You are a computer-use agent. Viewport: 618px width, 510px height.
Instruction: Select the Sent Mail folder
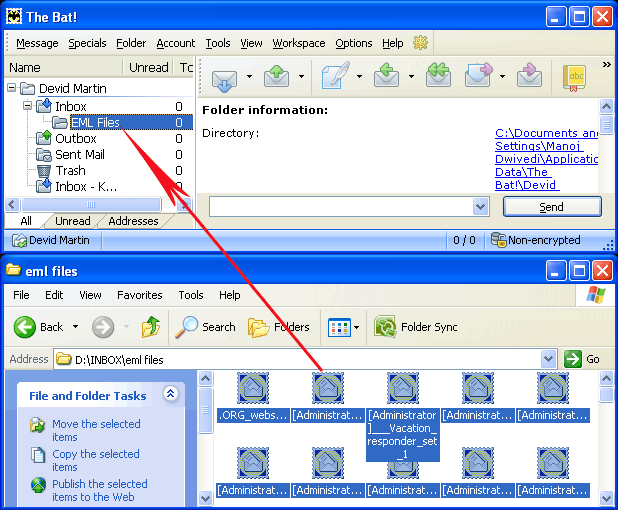coord(80,154)
